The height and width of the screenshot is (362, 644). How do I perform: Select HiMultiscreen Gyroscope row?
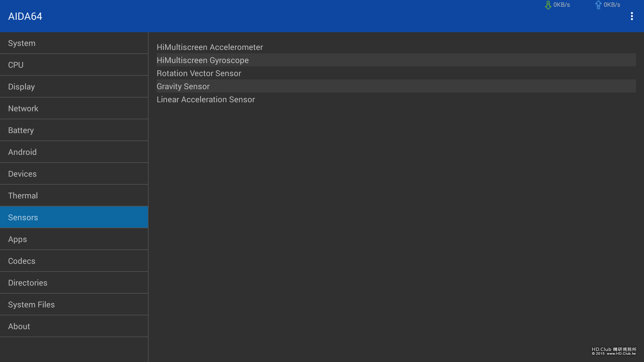click(396, 60)
